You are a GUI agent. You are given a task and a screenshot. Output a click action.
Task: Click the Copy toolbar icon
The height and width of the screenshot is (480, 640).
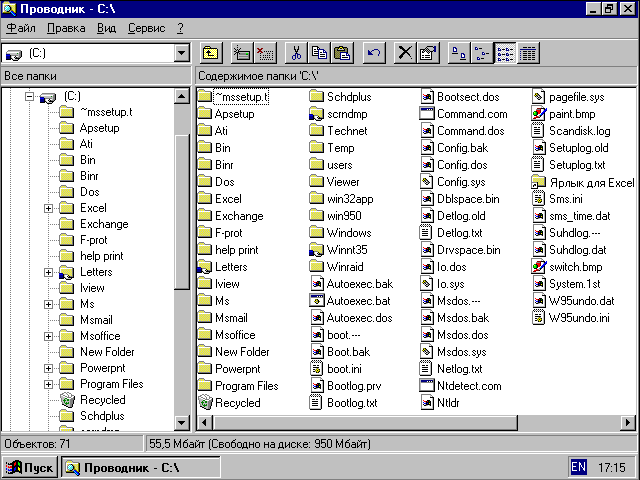coord(318,53)
